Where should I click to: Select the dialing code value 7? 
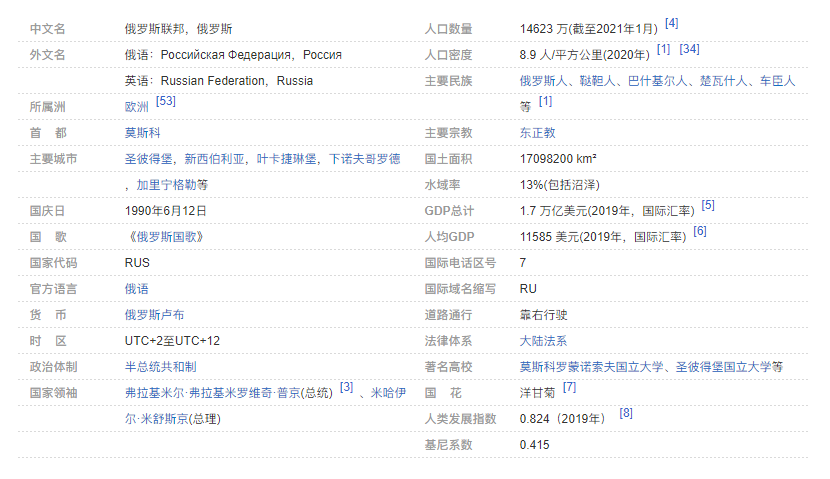coord(522,263)
